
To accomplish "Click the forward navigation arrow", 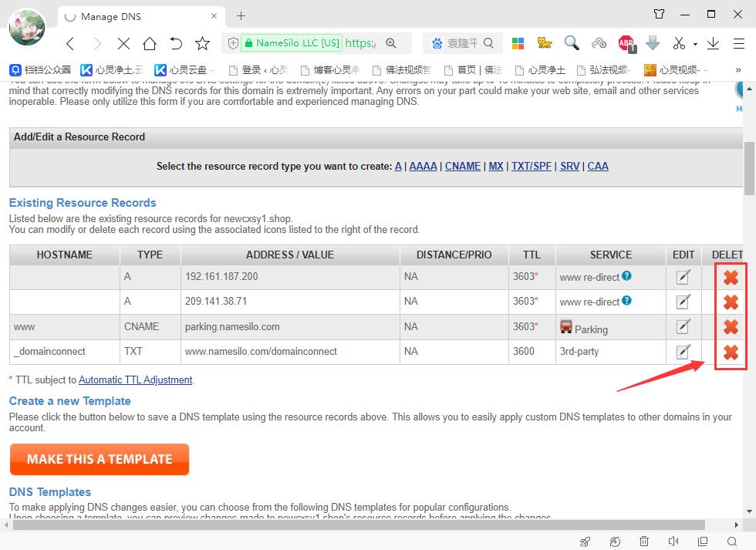I will pyautogui.click(x=97, y=44).
